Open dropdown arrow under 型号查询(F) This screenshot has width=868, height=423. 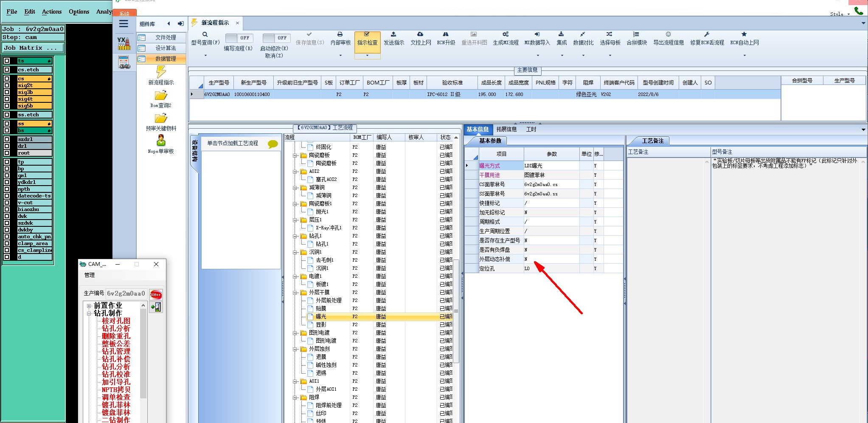click(x=205, y=55)
